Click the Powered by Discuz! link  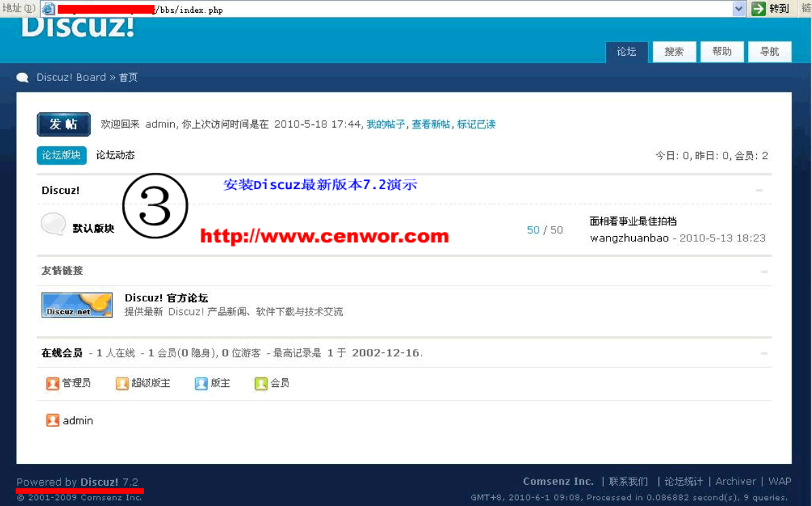(x=77, y=482)
